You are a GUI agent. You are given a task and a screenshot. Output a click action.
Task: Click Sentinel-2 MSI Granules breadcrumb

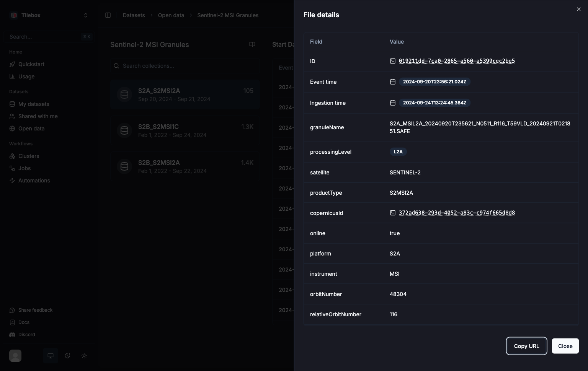pos(228,15)
